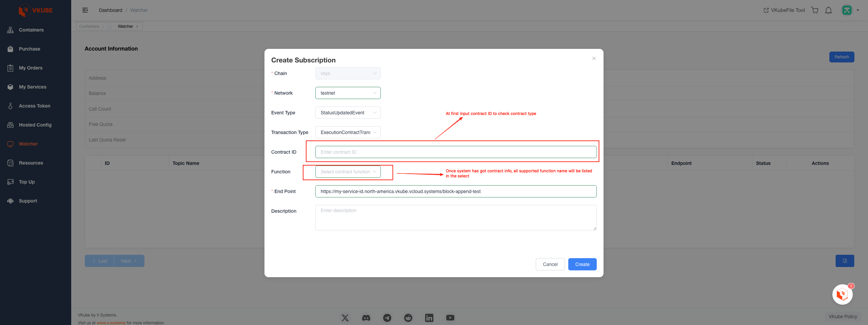Switch to the Containers tab
Image resolution: width=868 pixels, height=325 pixels.
pyautogui.click(x=89, y=26)
